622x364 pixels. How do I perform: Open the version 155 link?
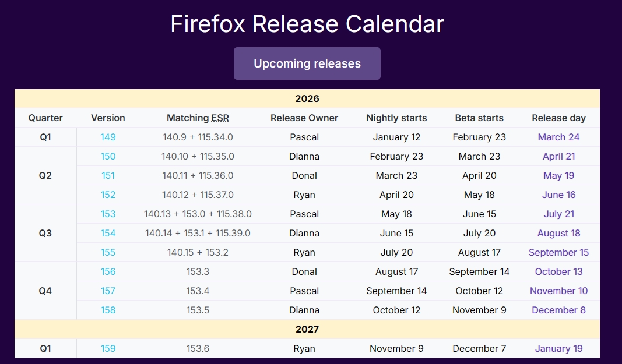click(x=108, y=252)
